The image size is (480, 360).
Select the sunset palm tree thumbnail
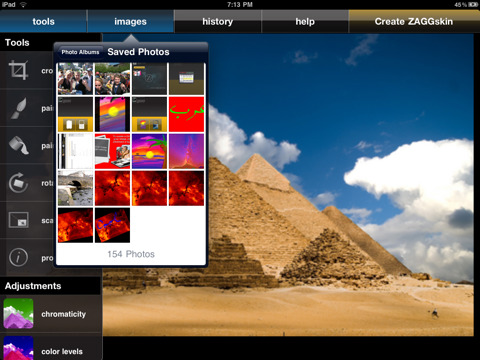click(149, 151)
